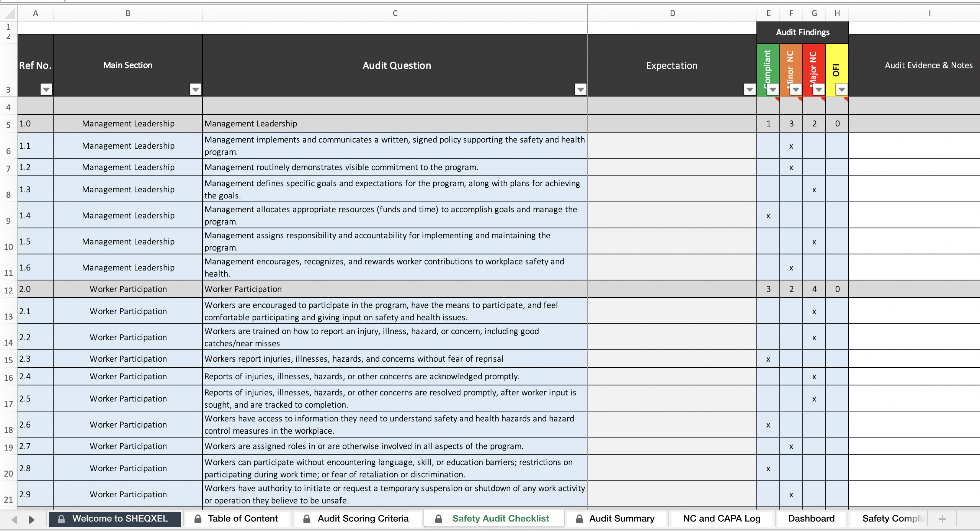The image size is (980, 531).
Task: Open the Audit Summary sheet tab
Action: (617, 519)
